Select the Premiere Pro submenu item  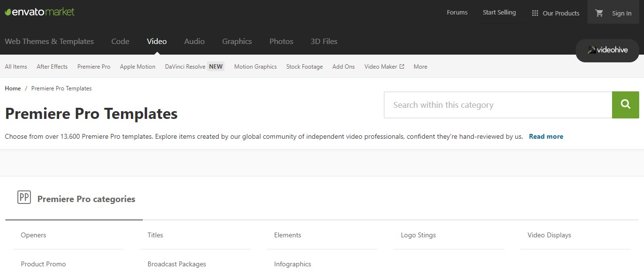[x=94, y=67]
